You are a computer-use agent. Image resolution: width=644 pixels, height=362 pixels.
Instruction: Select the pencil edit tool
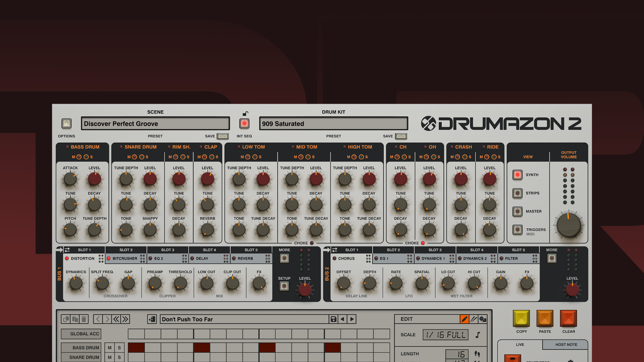click(x=465, y=319)
